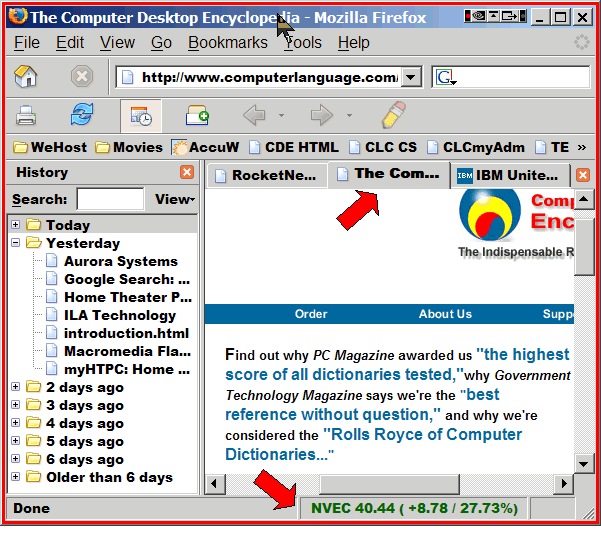Screen dimensions: 601x540
Task: Open the CLC CS bookmark
Action: [383, 147]
